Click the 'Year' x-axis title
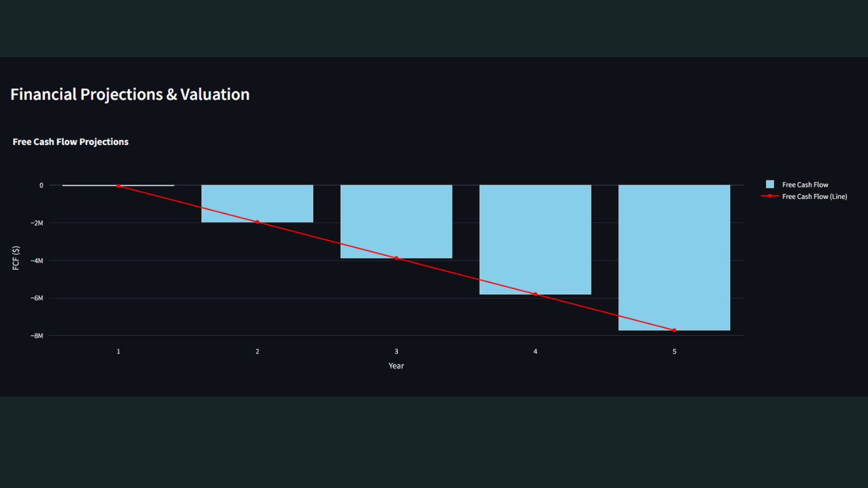868x488 pixels. [x=397, y=365]
